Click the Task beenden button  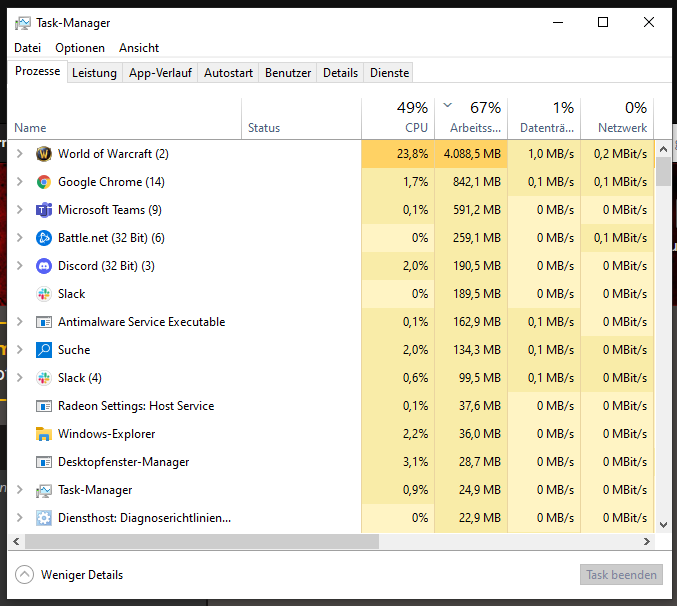pyautogui.click(x=621, y=574)
